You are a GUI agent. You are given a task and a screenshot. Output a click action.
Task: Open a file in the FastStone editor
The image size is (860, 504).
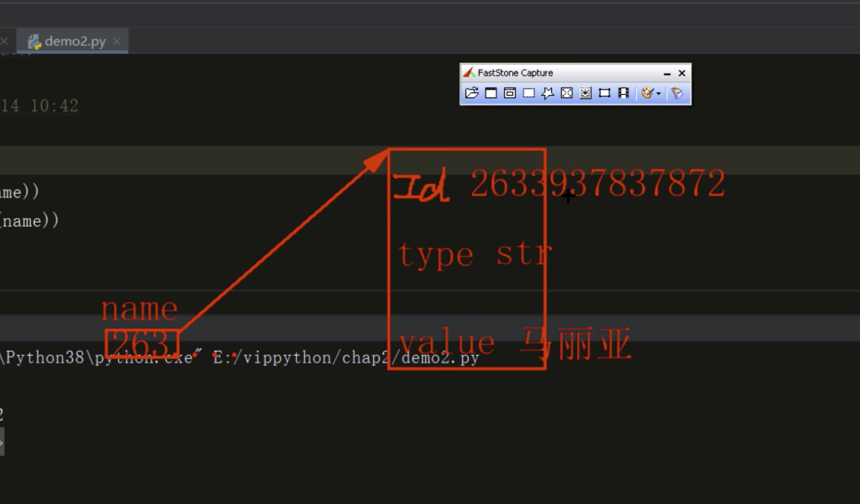pyautogui.click(x=471, y=93)
